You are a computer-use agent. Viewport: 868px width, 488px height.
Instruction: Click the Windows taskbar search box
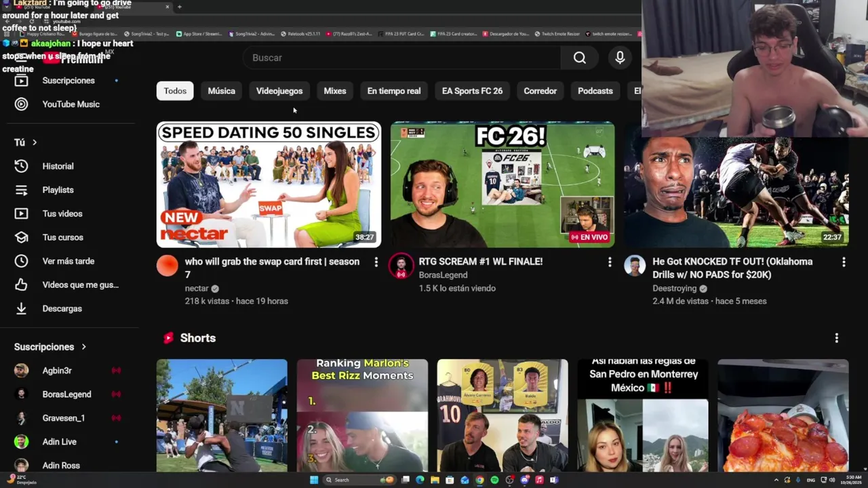tap(359, 480)
